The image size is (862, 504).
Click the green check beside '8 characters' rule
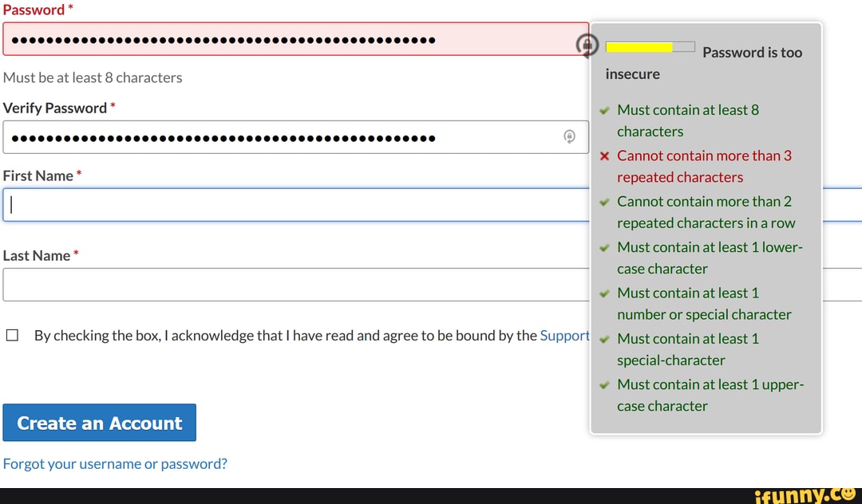[x=604, y=110]
